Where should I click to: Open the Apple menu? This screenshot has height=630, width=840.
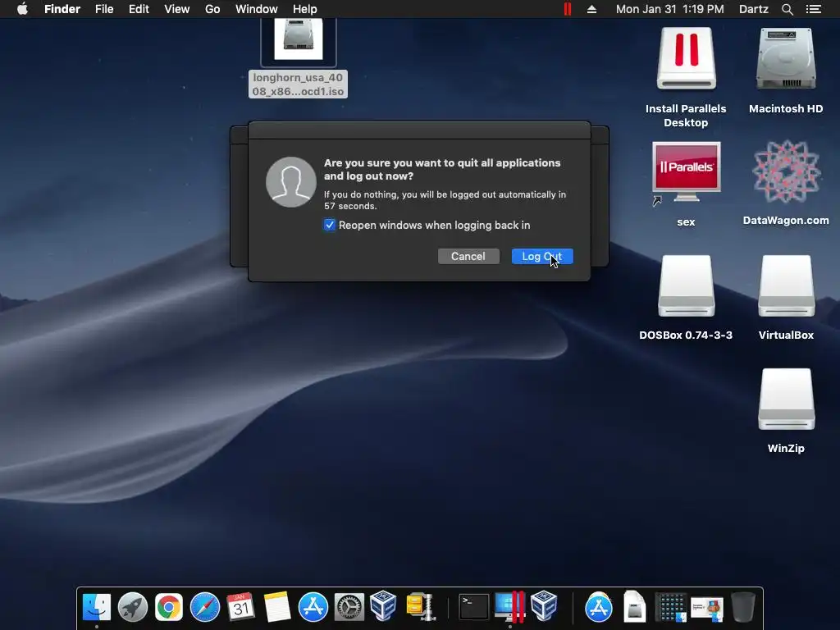coord(22,9)
